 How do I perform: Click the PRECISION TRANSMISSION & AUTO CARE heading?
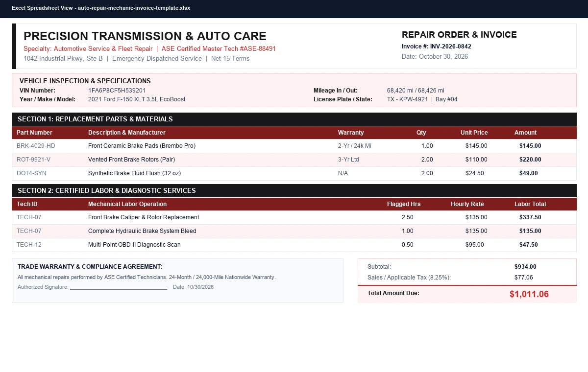click(145, 36)
